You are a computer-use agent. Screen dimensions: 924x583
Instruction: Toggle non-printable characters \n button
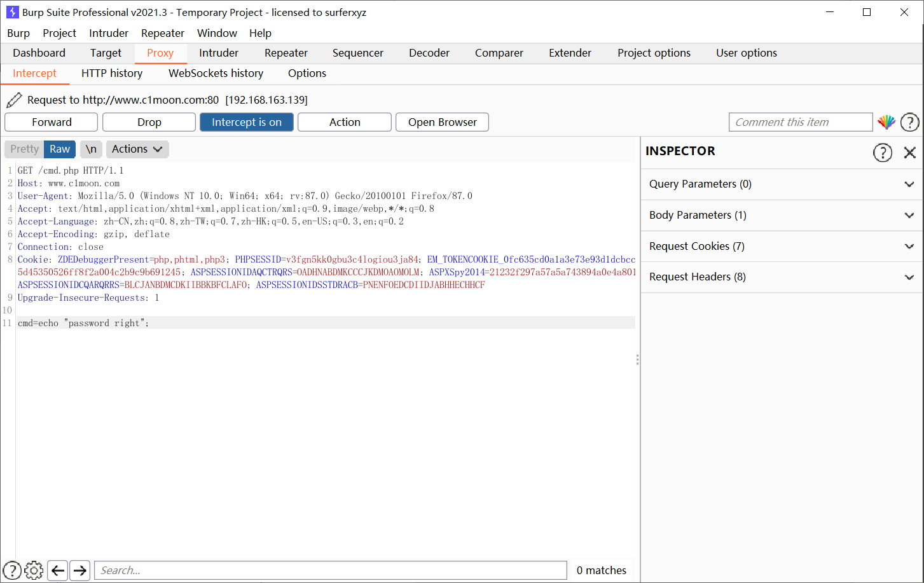tap(91, 149)
